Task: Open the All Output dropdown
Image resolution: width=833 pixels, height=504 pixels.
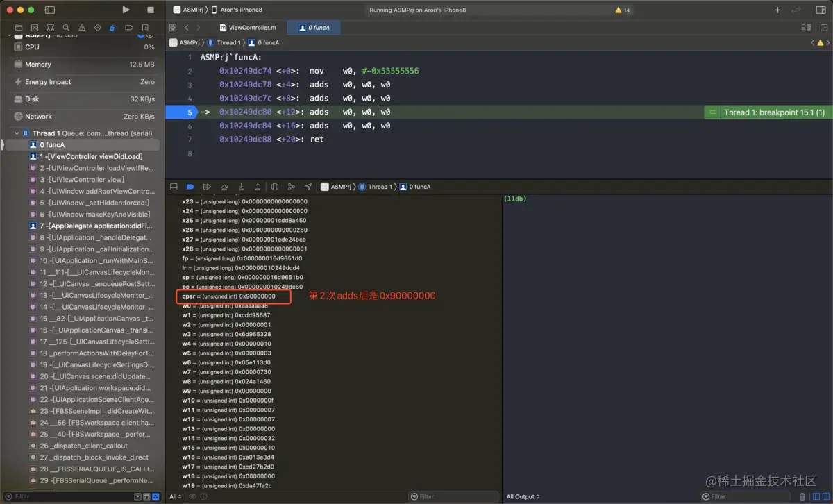Action: (x=523, y=496)
